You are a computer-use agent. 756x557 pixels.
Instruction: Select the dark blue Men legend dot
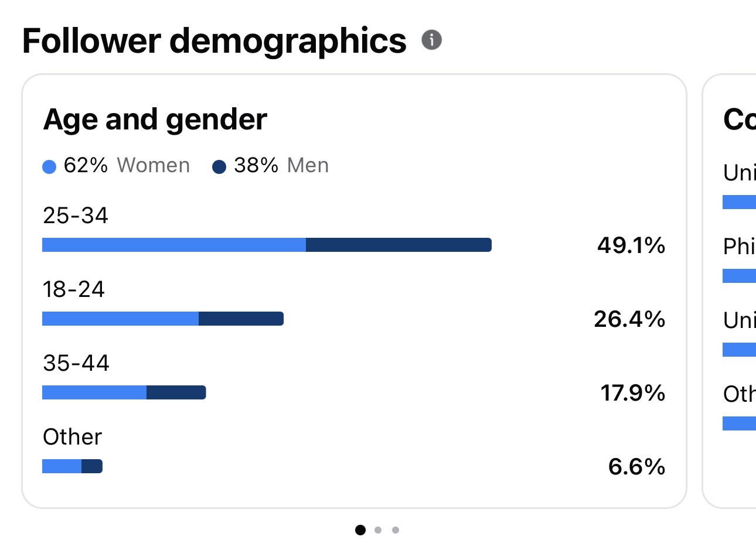[x=219, y=167]
